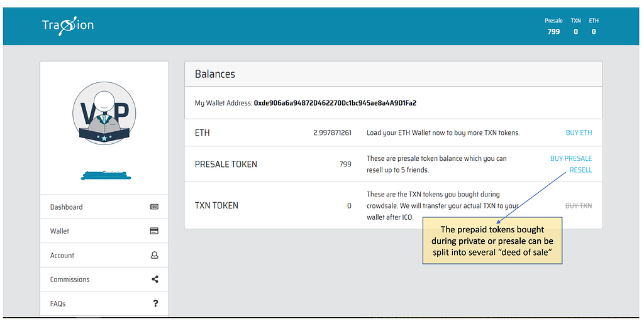Screen dimensions: 644x331
Task: Go to the Account sidebar menu item
Action: click(104, 255)
